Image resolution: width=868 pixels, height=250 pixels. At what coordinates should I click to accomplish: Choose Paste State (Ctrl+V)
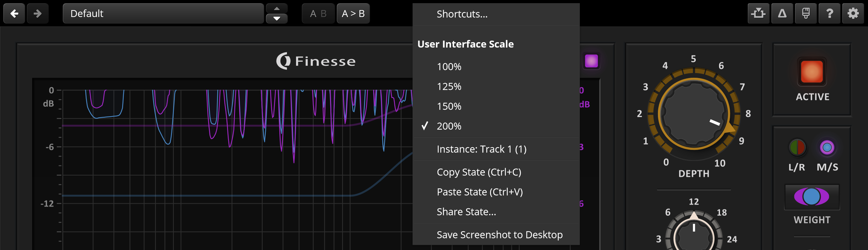point(496,192)
